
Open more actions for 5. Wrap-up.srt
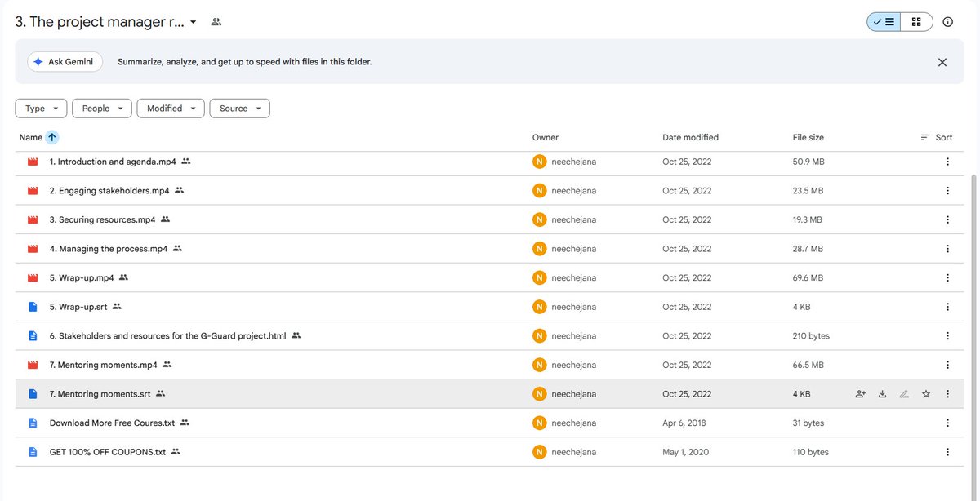coord(947,307)
